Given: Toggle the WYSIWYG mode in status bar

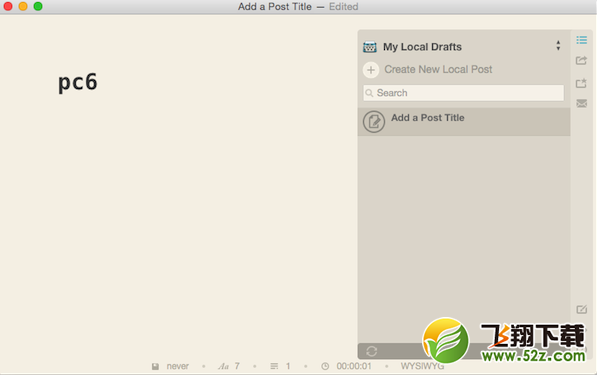Looking at the screenshot, I should pyautogui.click(x=422, y=366).
